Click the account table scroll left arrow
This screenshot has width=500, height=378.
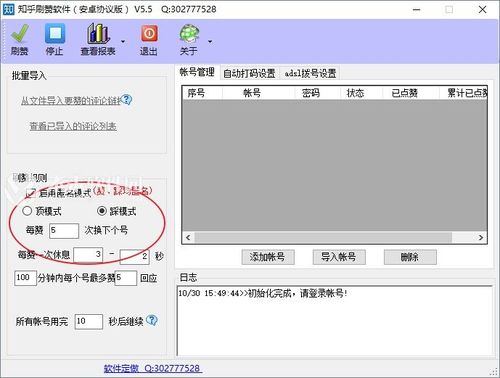188,237
